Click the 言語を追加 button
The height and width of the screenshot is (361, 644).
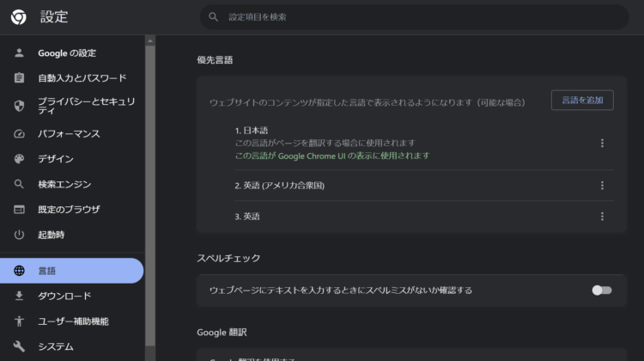click(582, 100)
